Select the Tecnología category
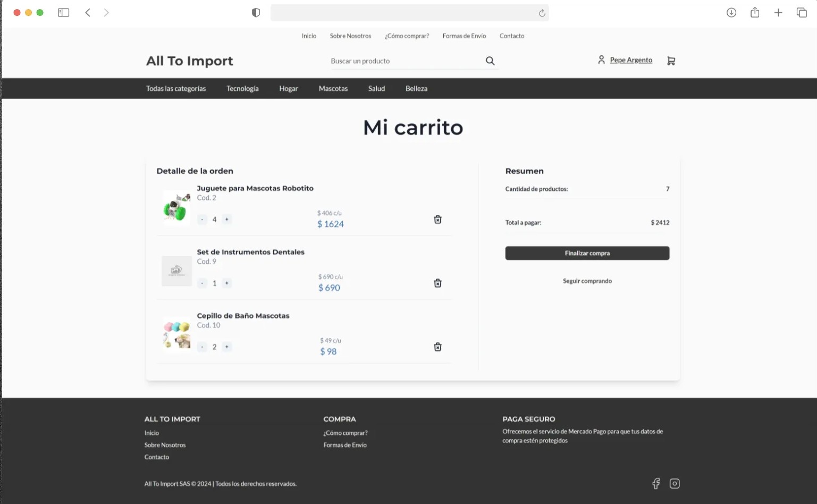The image size is (817, 504). 242,89
